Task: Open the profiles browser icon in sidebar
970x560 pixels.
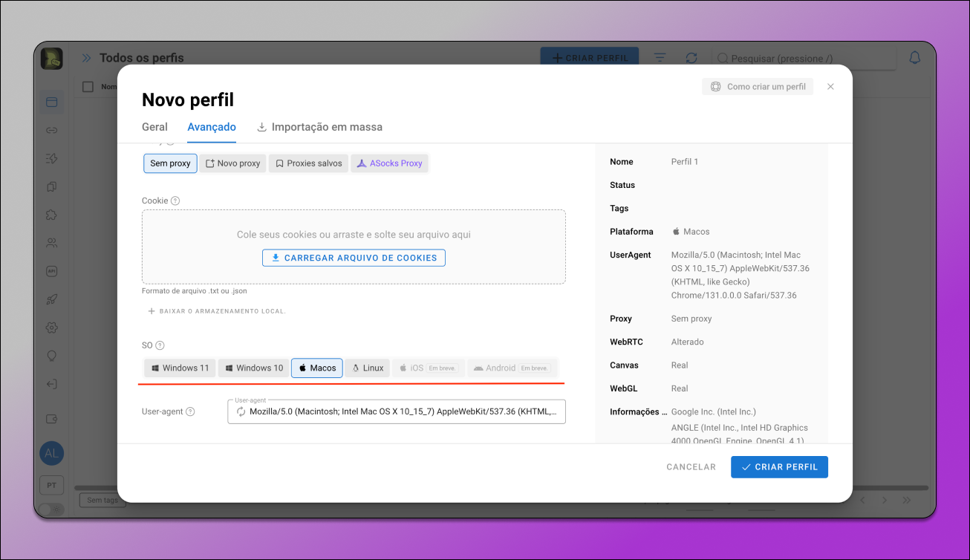Action: point(52,102)
